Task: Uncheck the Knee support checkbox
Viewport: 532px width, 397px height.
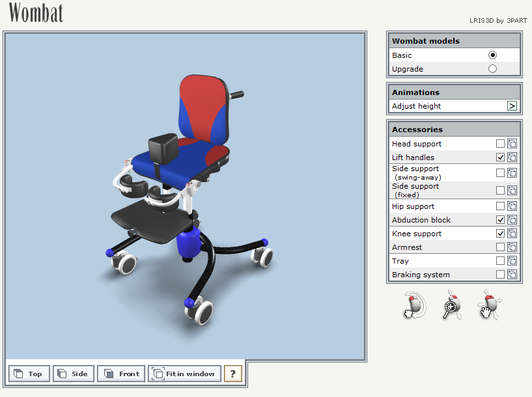Action: tap(500, 233)
